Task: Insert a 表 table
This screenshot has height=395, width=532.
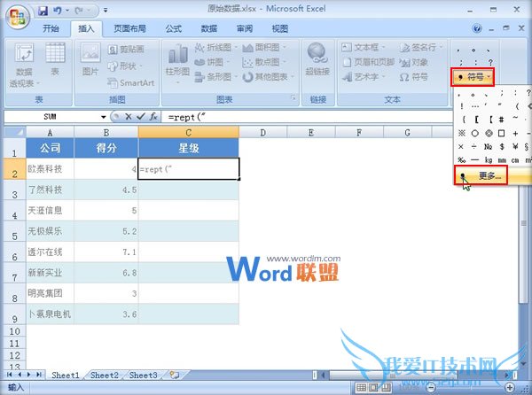Action: coord(55,59)
